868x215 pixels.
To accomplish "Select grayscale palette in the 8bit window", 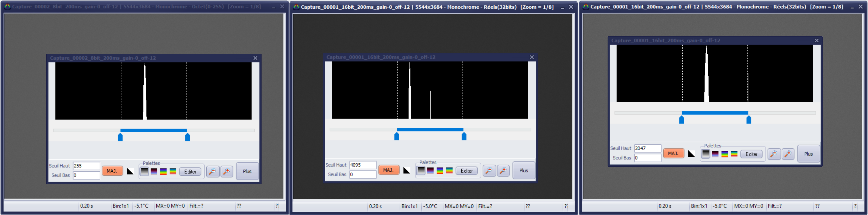I will (x=144, y=171).
